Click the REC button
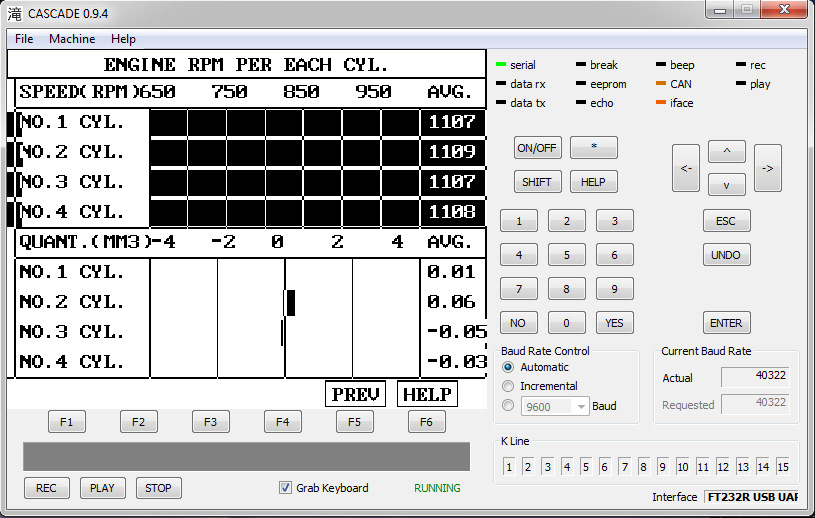 pyautogui.click(x=46, y=488)
